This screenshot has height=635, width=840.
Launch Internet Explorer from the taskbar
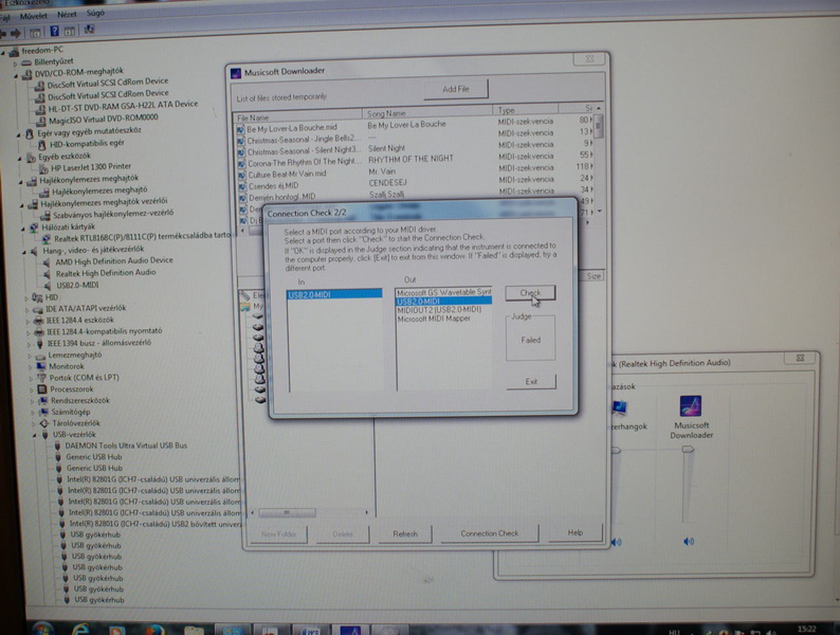click(81, 629)
